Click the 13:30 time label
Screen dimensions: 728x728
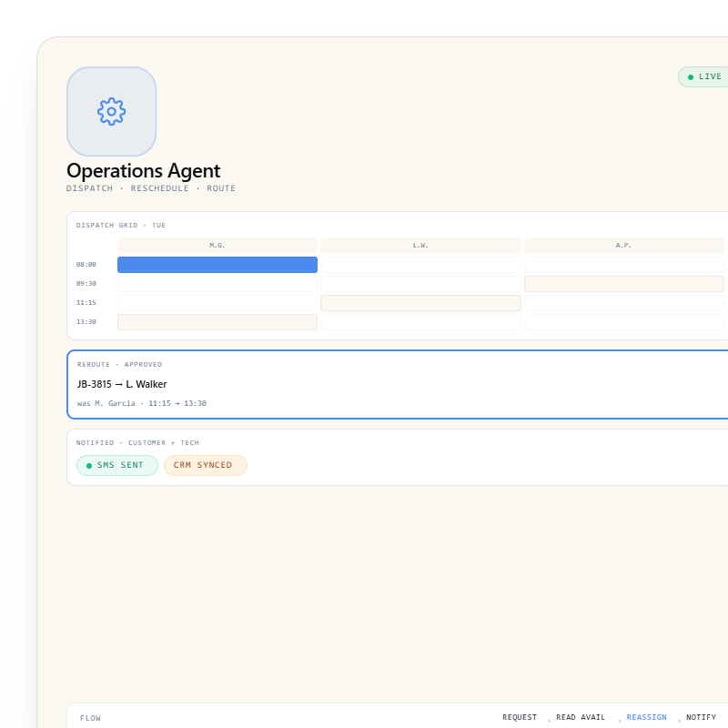pos(86,322)
